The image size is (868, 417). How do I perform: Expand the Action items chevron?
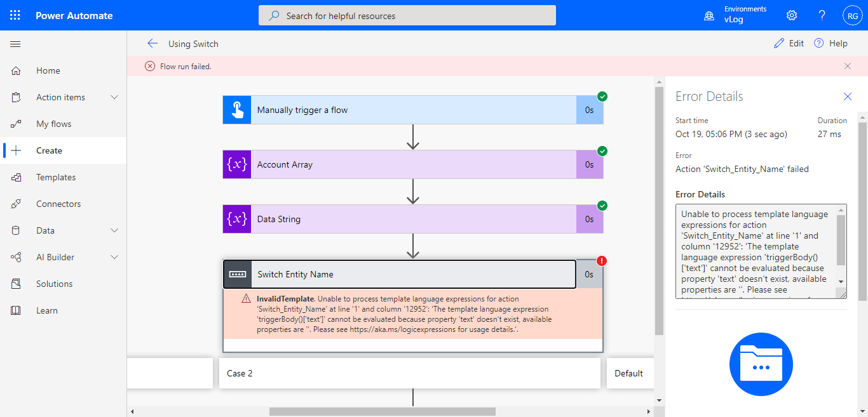(x=114, y=97)
